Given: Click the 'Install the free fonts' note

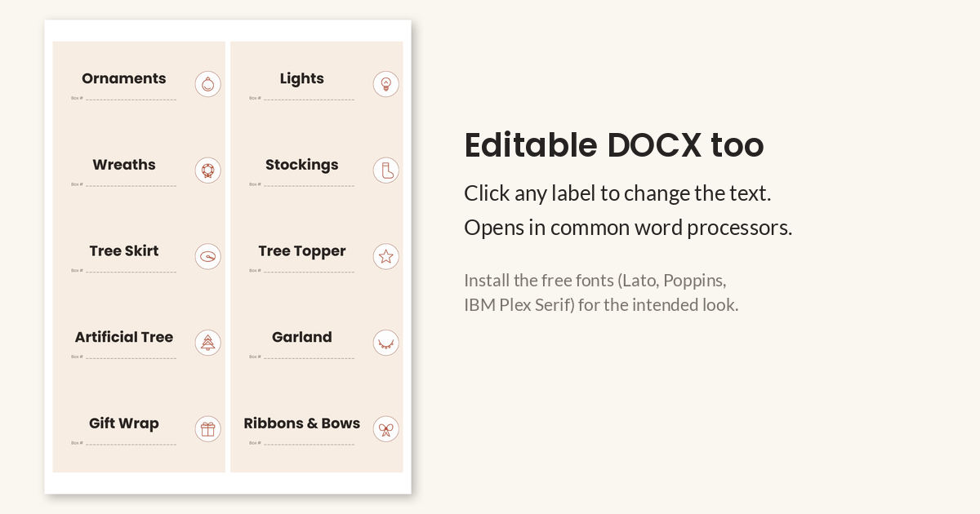Looking at the screenshot, I should coord(595,281).
